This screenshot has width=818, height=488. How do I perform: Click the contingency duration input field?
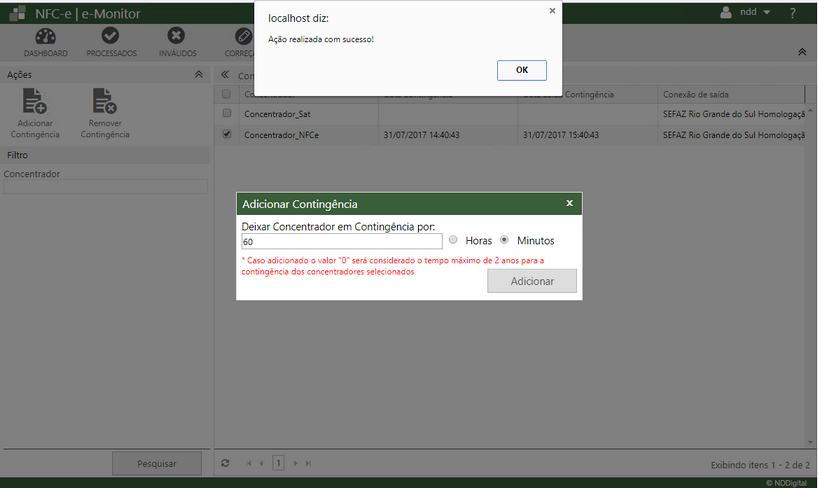[341, 241]
